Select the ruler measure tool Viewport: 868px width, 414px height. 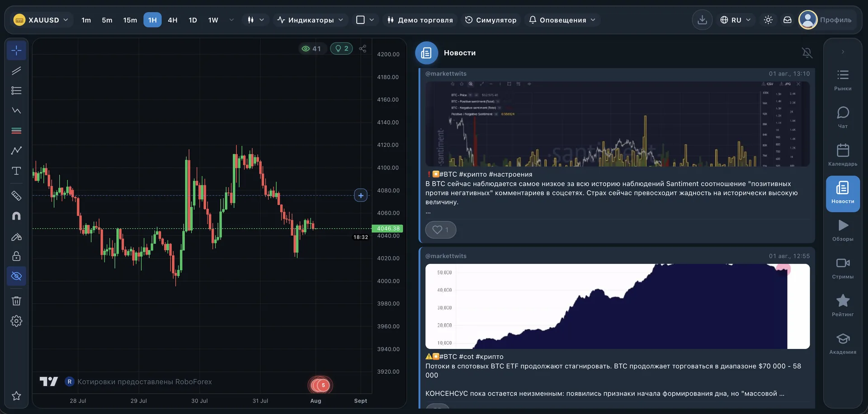coord(16,196)
